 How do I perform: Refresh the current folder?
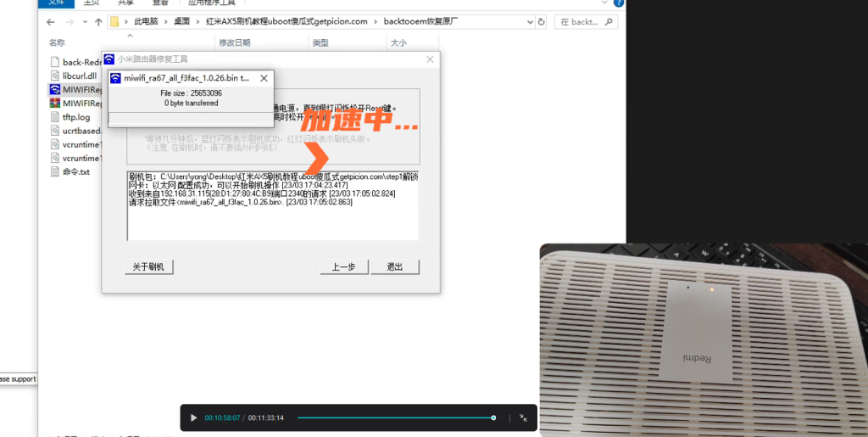(x=542, y=22)
